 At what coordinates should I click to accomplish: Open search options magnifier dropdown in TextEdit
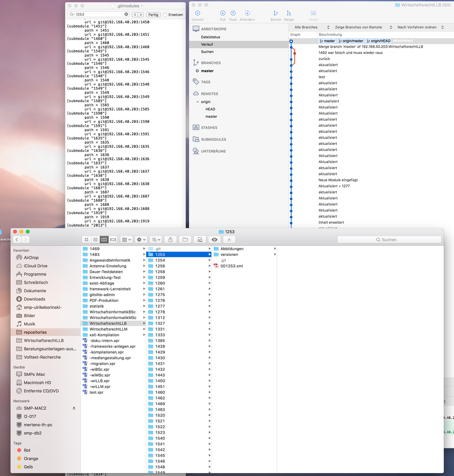(x=72, y=14)
